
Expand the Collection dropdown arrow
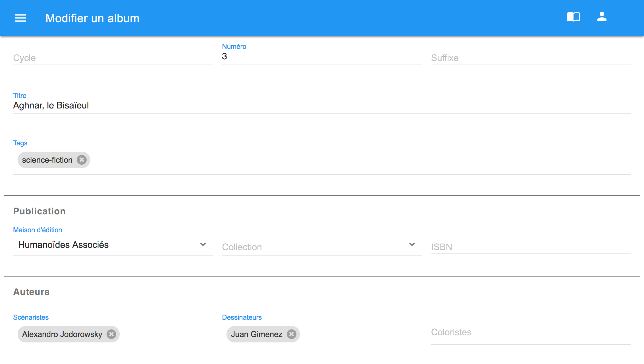pyautogui.click(x=412, y=244)
